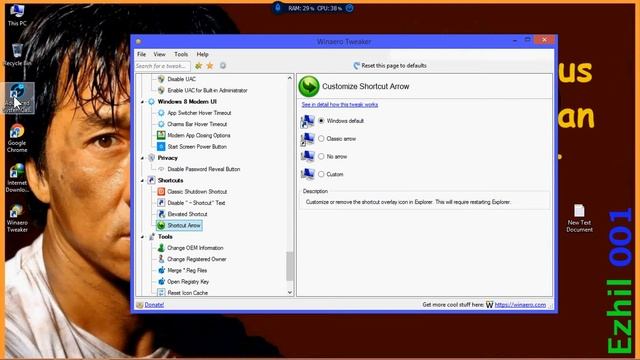Click the add-to-favorites star with plus icon
Image resolution: width=640 pixels, height=360 pixels.
tap(198, 66)
